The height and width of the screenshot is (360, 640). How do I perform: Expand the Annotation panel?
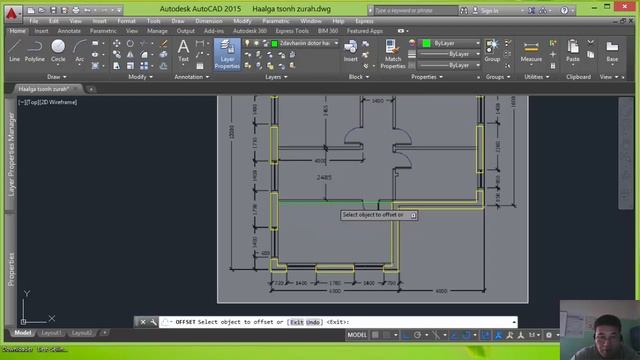[192, 77]
